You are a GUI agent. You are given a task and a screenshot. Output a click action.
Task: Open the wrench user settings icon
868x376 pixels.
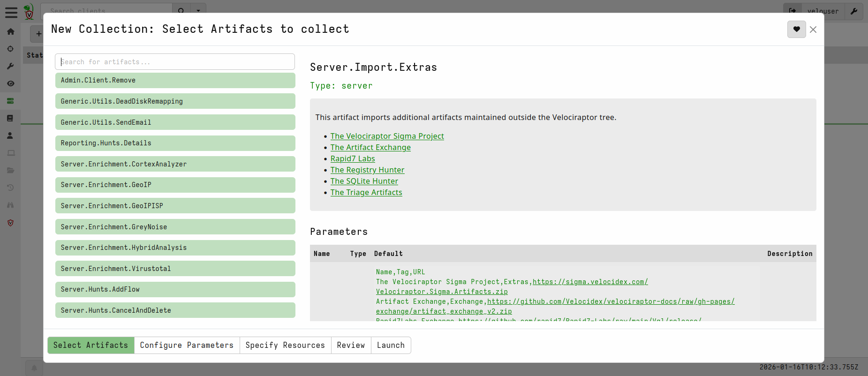[854, 11]
